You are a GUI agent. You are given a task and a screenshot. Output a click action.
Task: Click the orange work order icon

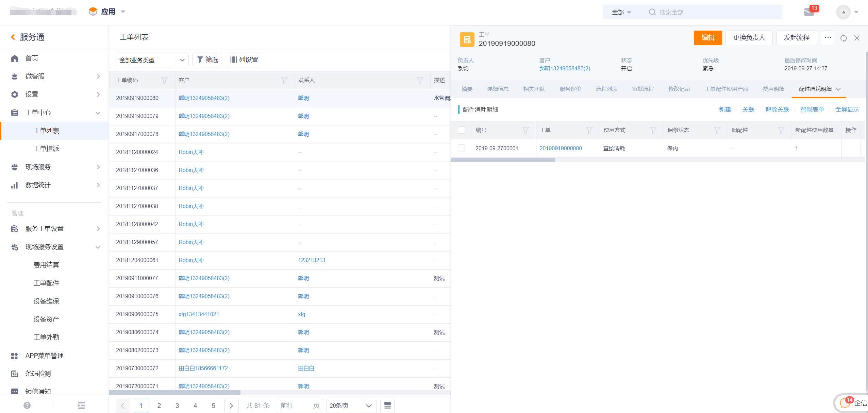[x=467, y=39]
